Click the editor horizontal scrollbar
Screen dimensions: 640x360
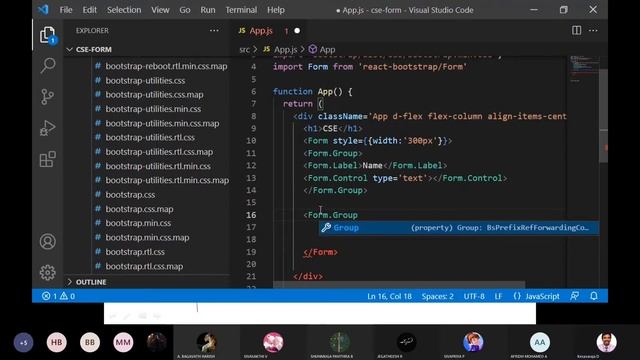tap(399, 284)
